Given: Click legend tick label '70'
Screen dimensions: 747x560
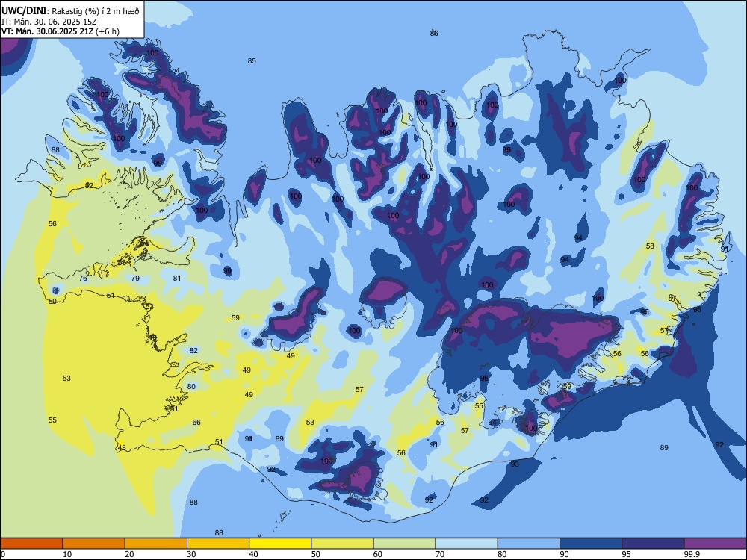Looking at the screenshot, I should 440,554.
